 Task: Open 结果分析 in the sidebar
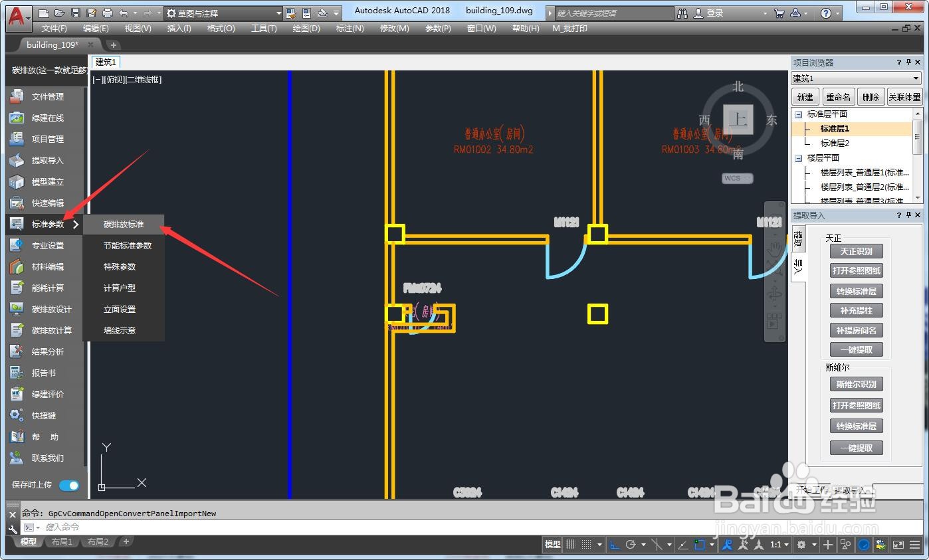coord(44,351)
